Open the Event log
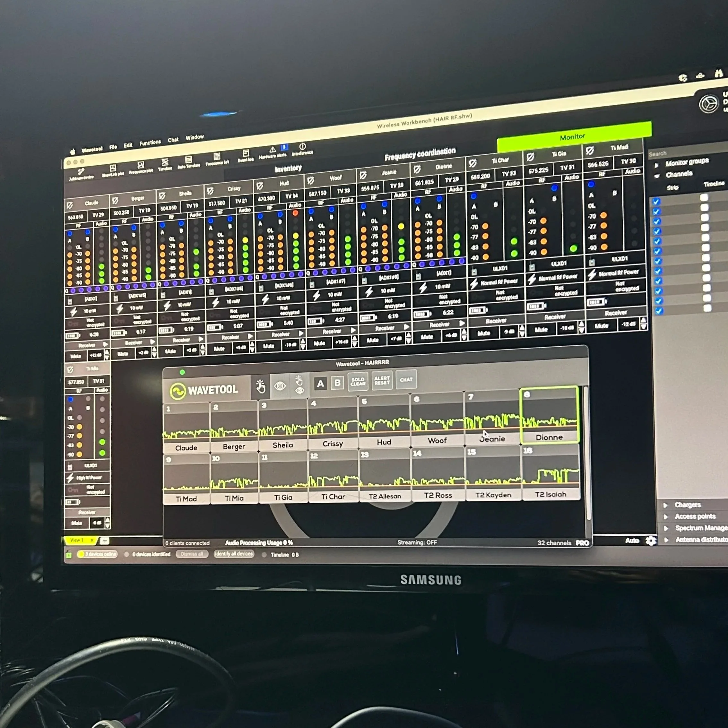 coord(246,156)
